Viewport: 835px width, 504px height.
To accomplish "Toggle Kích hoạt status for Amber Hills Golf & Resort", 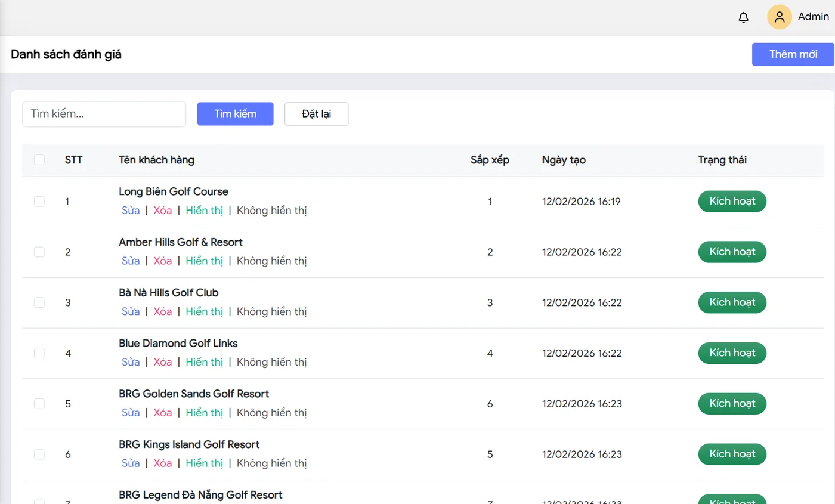I will pos(732,252).
